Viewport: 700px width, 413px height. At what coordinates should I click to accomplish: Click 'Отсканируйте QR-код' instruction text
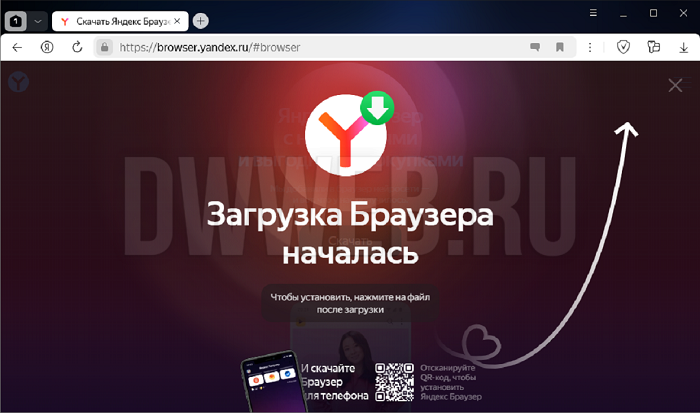pyautogui.click(x=450, y=382)
